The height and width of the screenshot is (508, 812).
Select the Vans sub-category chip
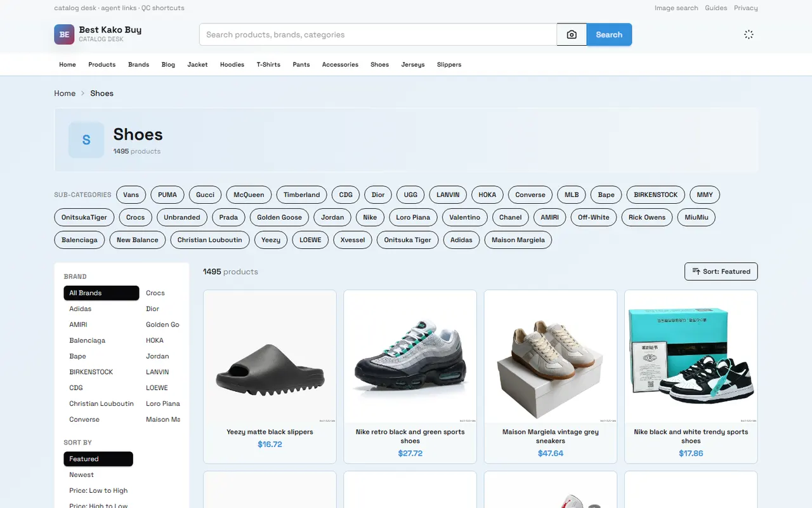[x=131, y=195]
